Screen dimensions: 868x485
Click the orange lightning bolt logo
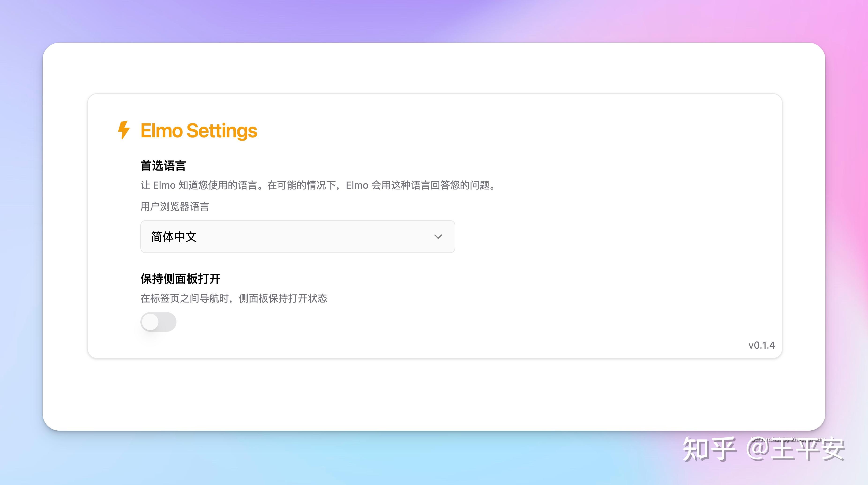point(124,130)
